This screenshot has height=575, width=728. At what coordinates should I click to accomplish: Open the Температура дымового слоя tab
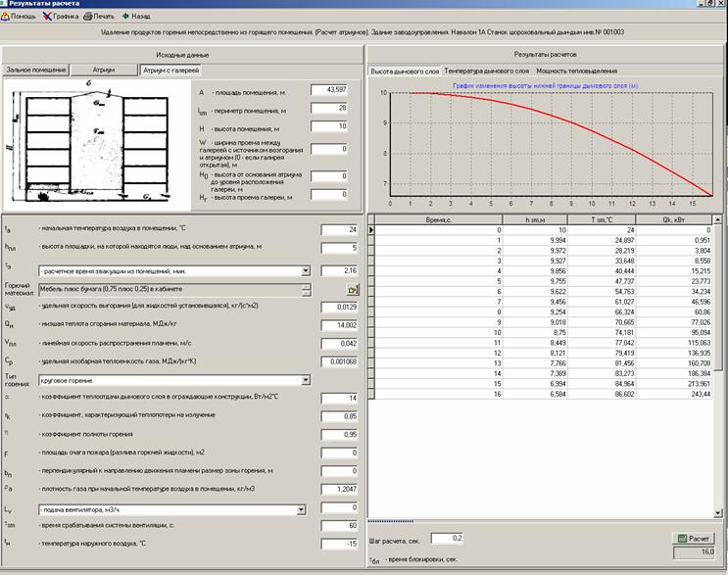[486, 72]
